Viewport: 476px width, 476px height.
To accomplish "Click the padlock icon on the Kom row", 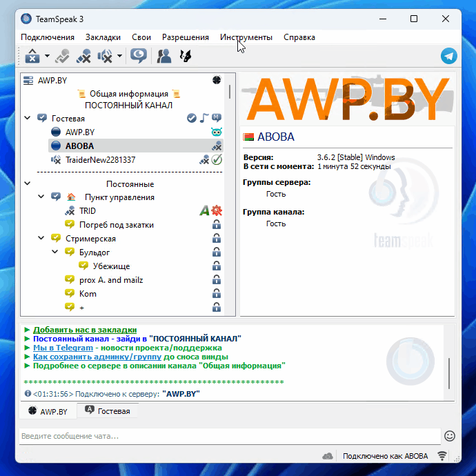I will 217,294.
